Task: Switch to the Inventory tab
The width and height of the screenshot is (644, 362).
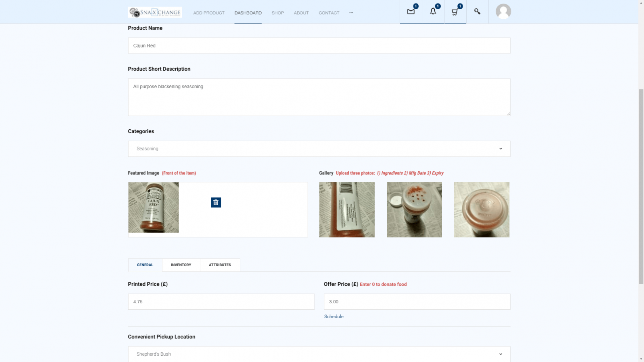Action: coord(181,265)
